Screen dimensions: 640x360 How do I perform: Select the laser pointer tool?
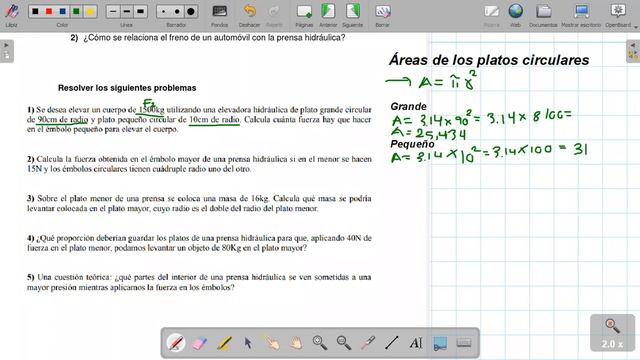368,343
